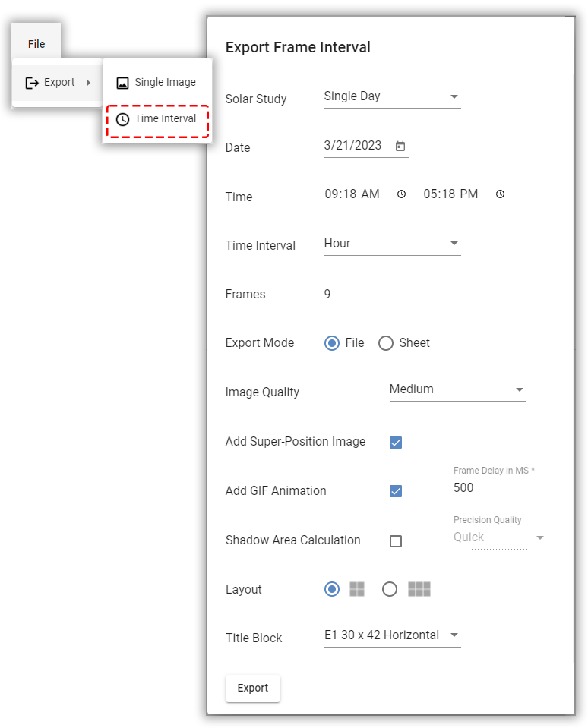Click the clock icon beside 09:18 AM

(x=400, y=194)
